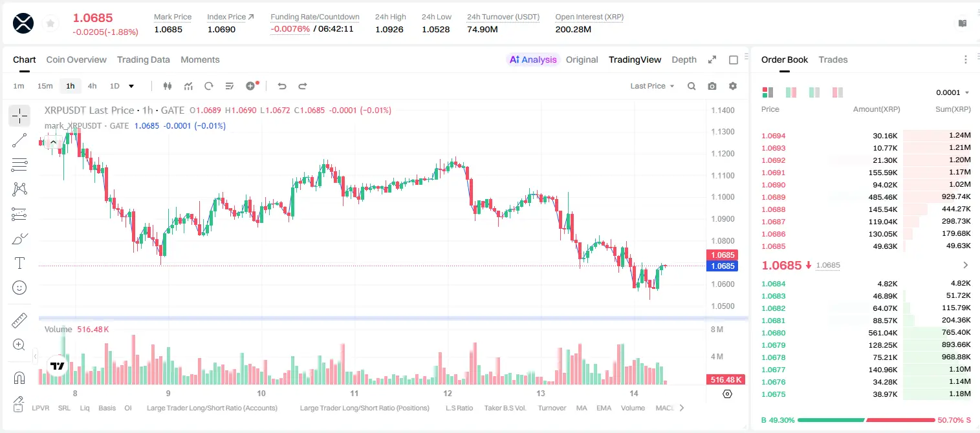
Task: Select the trend line drawing tool
Action: pos(19,140)
